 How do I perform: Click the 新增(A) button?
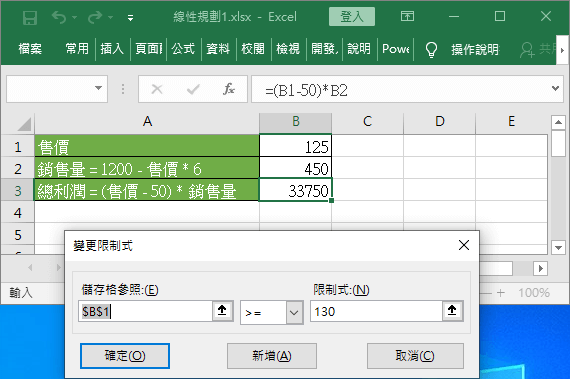coord(272,356)
